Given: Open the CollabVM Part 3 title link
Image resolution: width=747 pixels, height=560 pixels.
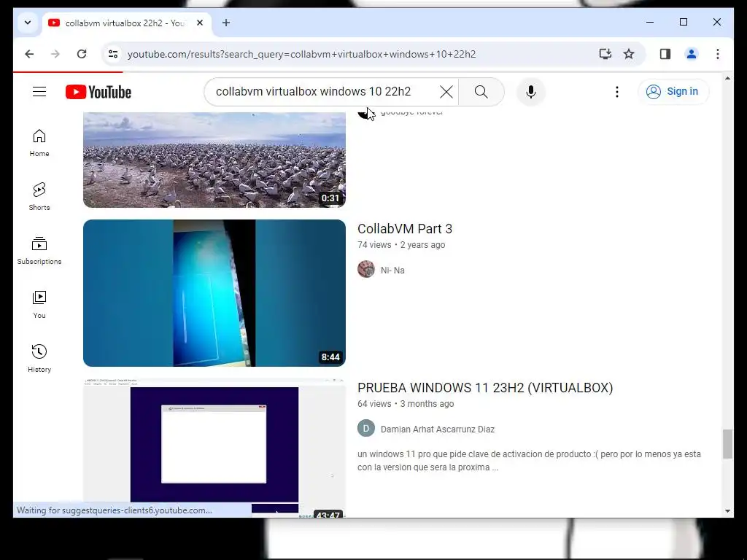Looking at the screenshot, I should pyautogui.click(x=405, y=229).
